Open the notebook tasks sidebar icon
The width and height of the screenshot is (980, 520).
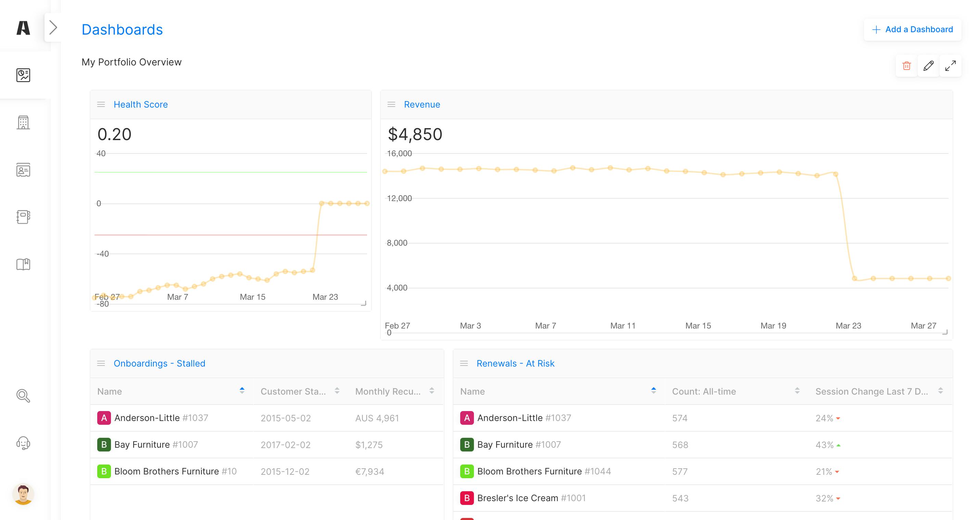pyautogui.click(x=23, y=217)
